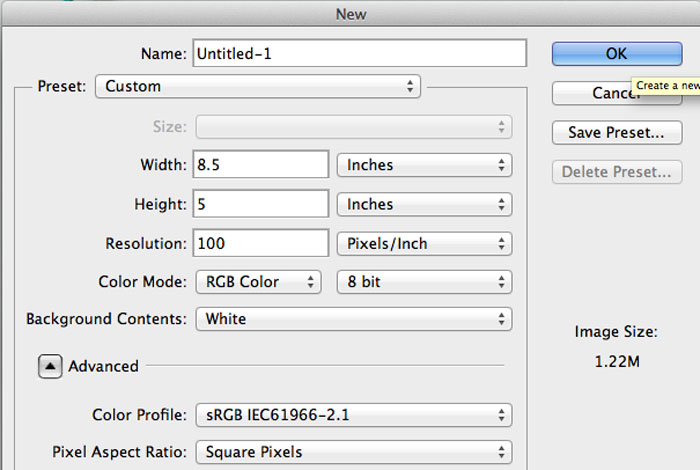Open Color Profile sRGB dropdown
Screen dimensions: 700x470
click(354, 415)
